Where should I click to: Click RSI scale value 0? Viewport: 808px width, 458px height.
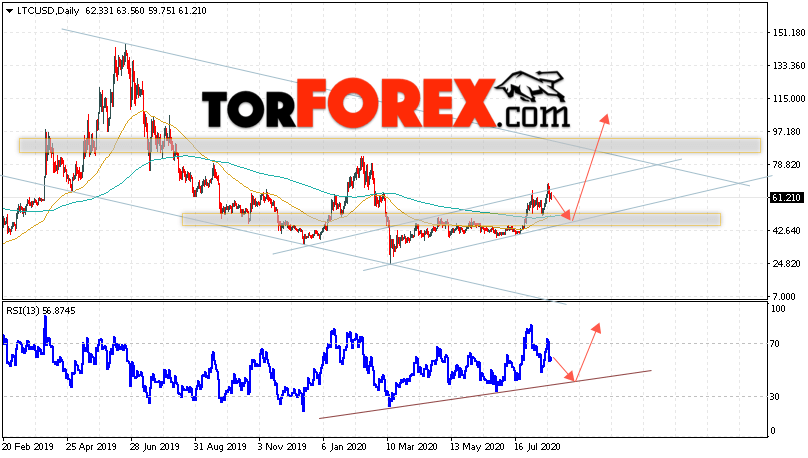click(773, 431)
